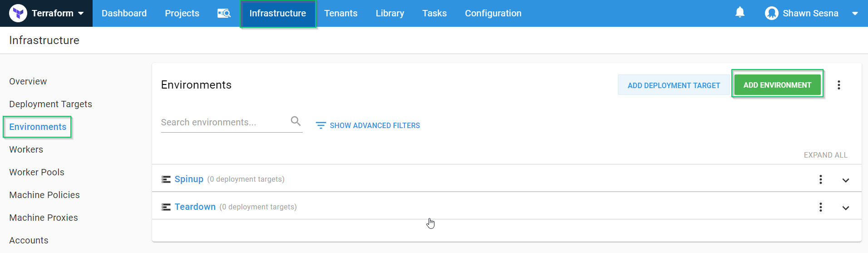Go to the Projects tab

point(182,13)
